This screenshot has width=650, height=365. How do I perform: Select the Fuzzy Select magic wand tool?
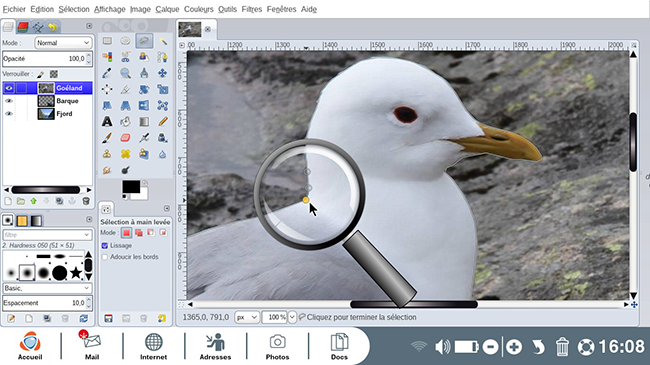coord(162,41)
